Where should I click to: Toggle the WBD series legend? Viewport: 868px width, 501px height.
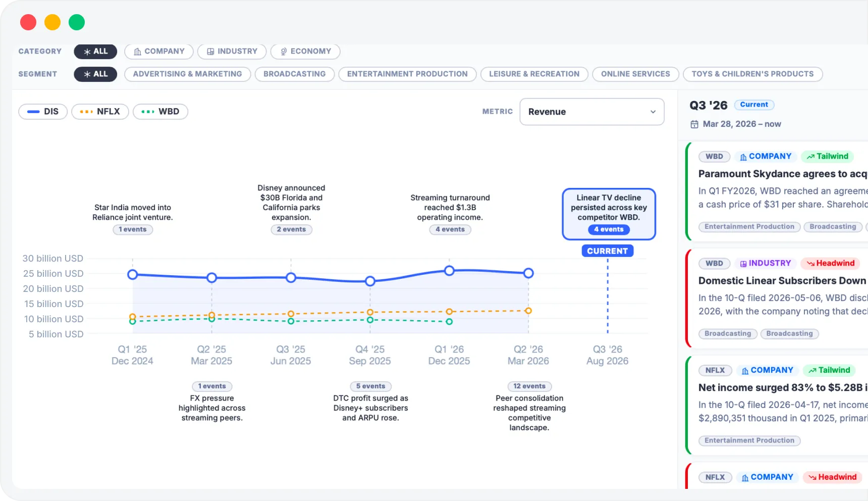coord(160,112)
